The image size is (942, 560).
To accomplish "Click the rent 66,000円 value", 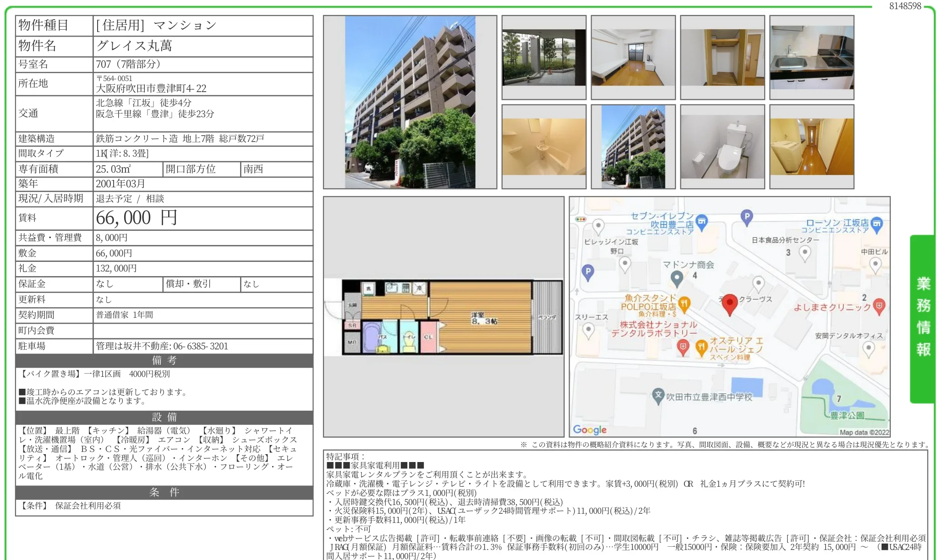I will tap(136, 218).
